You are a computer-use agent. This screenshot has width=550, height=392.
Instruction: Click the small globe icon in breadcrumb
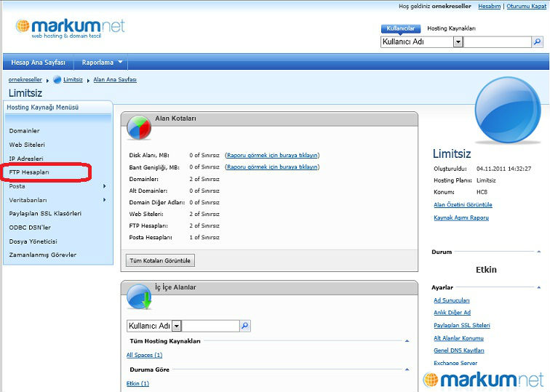click(x=57, y=79)
